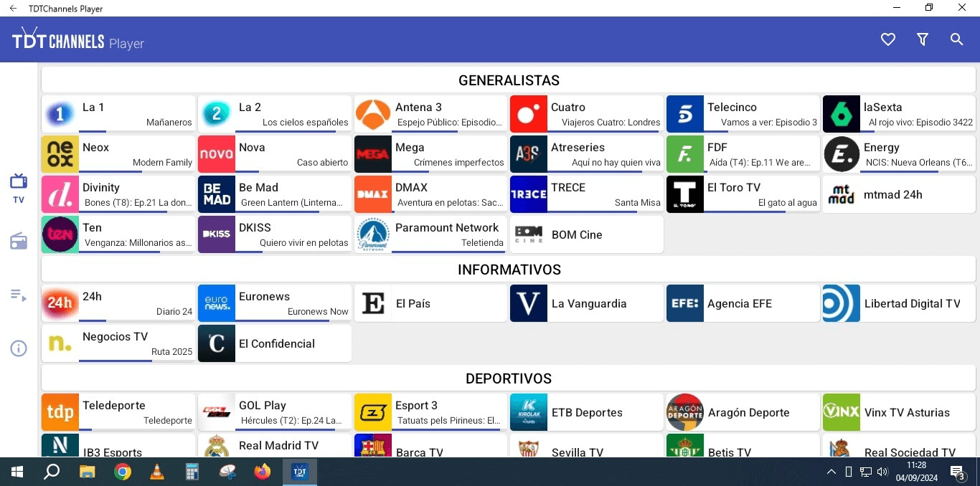
Task: Click the El Toro TV logo
Action: tap(685, 194)
